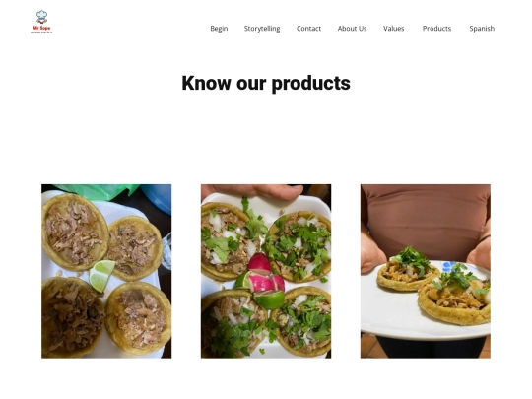Switch site language to Spanish
This screenshot has height=399, width=532.
[482, 29]
